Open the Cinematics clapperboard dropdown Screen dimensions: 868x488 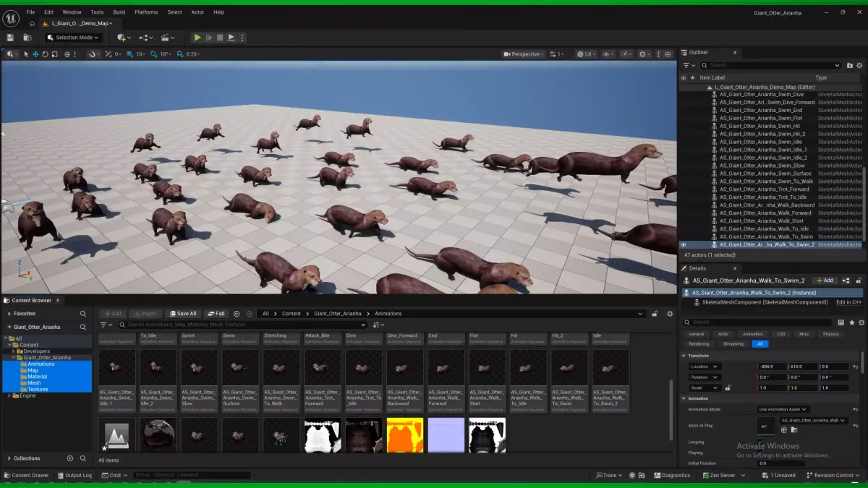click(168, 38)
